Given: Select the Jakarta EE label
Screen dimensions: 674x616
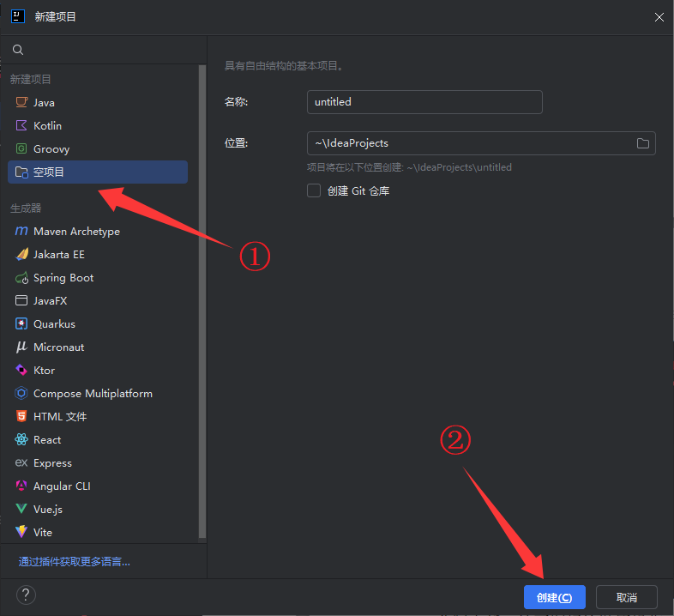Looking at the screenshot, I should [59, 255].
